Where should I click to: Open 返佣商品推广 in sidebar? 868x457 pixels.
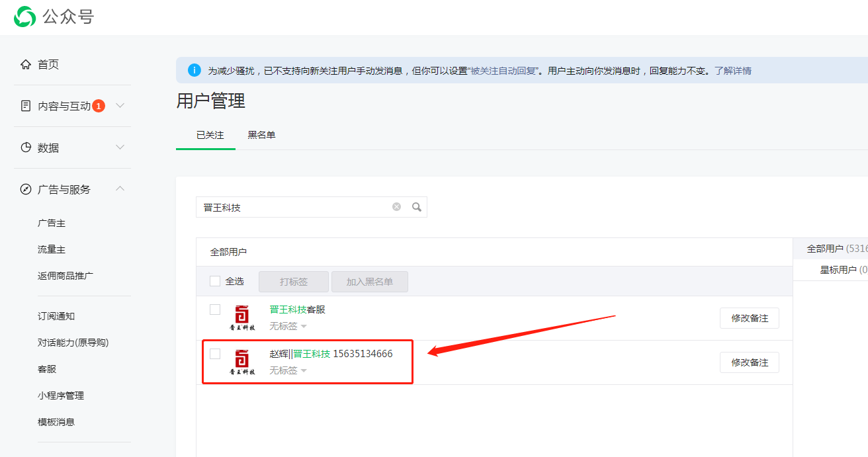tap(65, 276)
